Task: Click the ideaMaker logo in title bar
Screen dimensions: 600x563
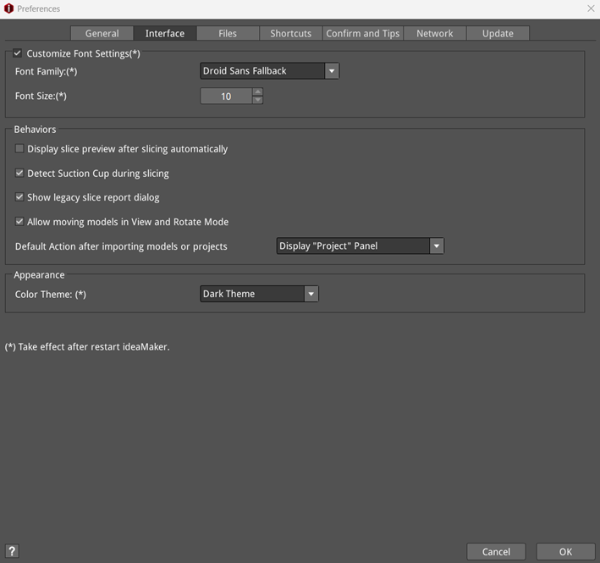Action: pyautogui.click(x=9, y=9)
